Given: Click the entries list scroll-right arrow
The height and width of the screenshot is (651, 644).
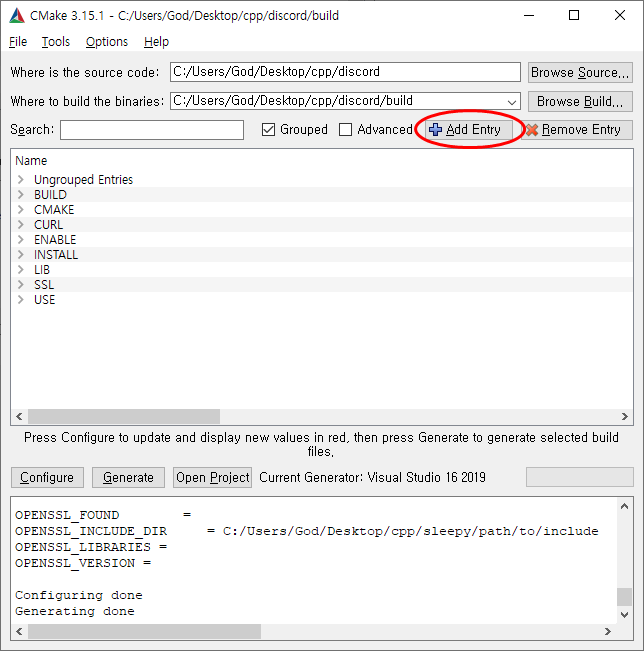Looking at the screenshot, I should 624,416.
